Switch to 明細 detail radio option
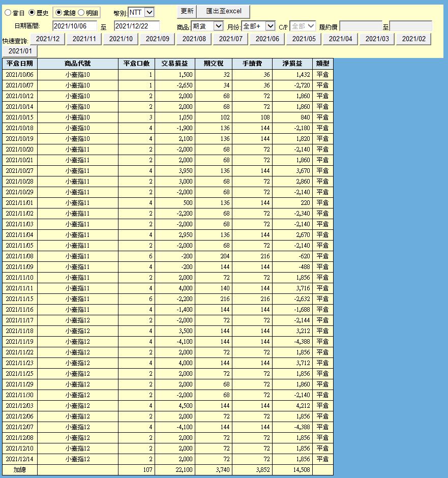The width and height of the screenshot is (448, 478). tap(81, 13)
